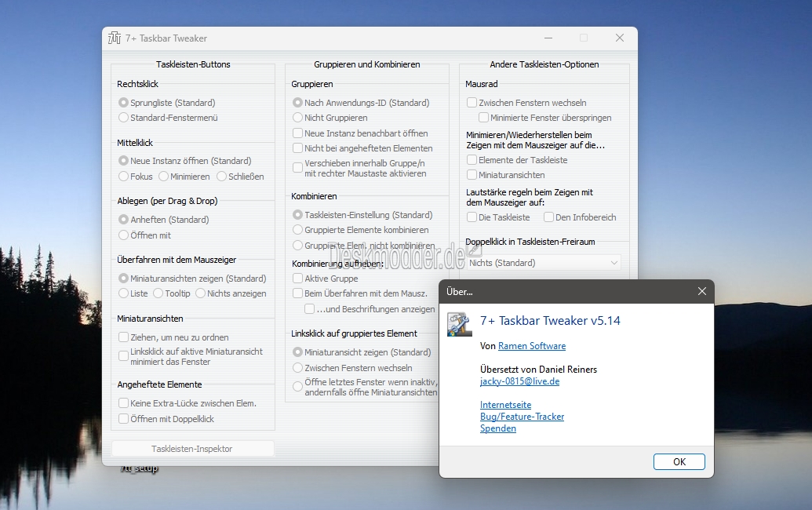The height and width of the screenshot is (510, 812).
Task: Select the Öffnen mit radio option
Action: 123,235
